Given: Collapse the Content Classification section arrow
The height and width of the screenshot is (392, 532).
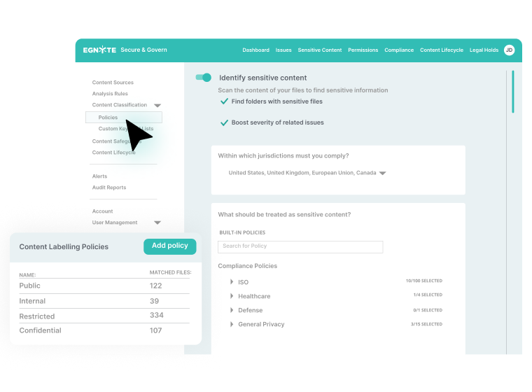Looking at the screenshot, I should [157, 105].
